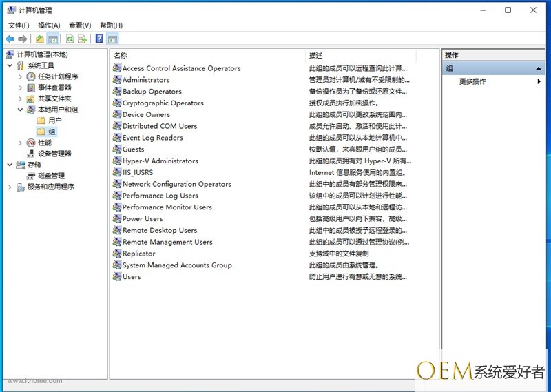Select 磁盘管理 in the tree
Screen dimensions: 551x392
tap(51, 176)
